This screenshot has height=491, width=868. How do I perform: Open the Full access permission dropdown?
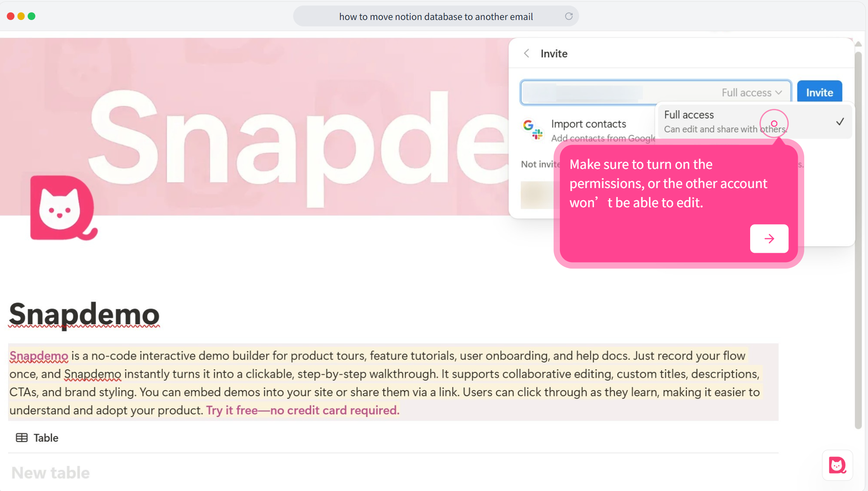tap(752, 92)
